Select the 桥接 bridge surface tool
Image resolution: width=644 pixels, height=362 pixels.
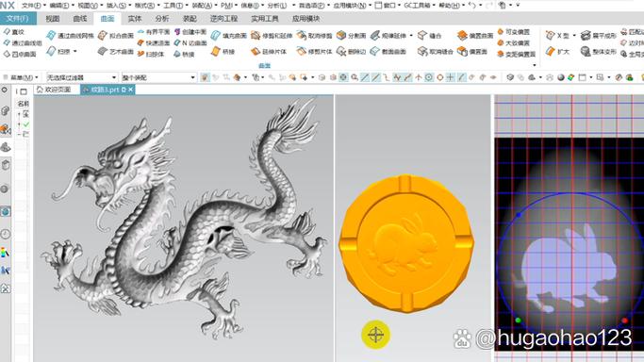click(x=223, y=51)
